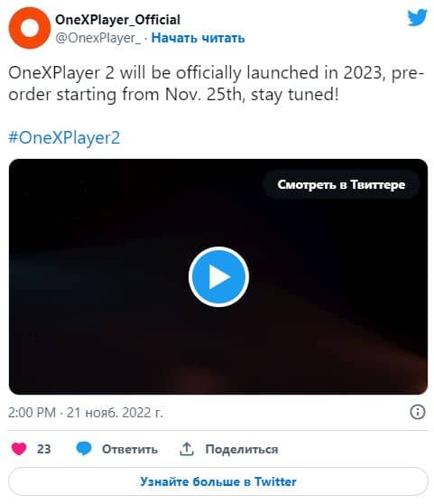Click the 'Ответить' reply label
The height and width of the screenshot is (504, 434).
coord(130,449)
